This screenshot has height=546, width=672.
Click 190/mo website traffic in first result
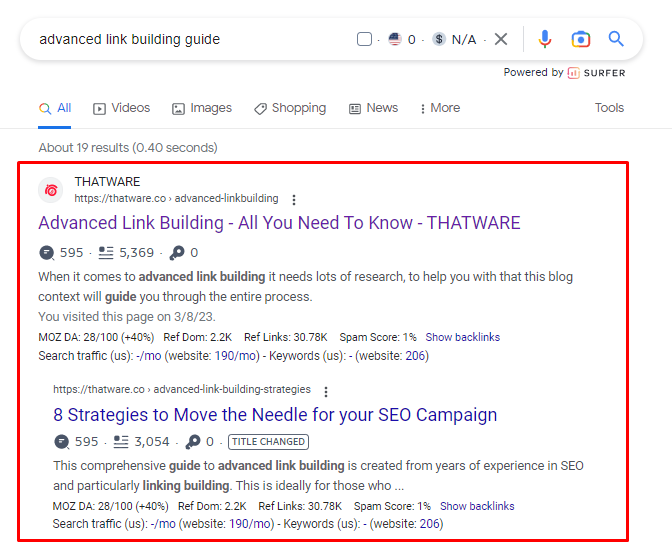point(237,356)
